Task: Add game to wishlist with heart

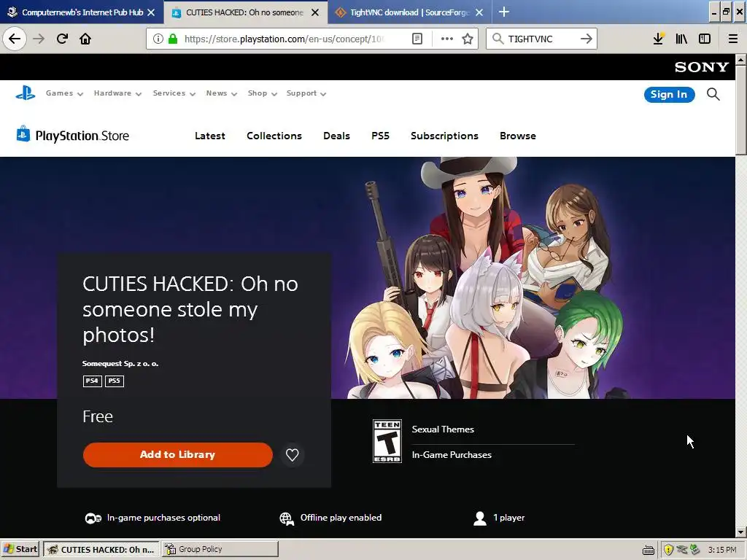Action: tap(292, 455)
